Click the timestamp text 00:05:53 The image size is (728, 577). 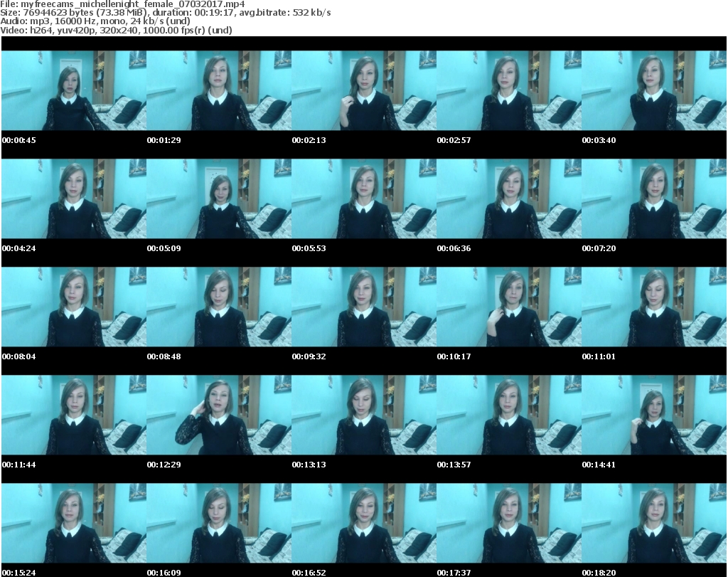[309, 248]
